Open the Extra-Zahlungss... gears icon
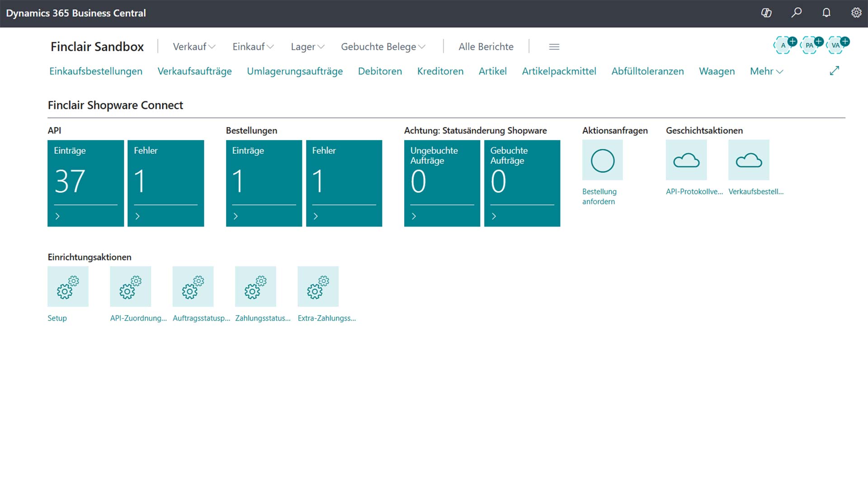The width and height of the screenshot is (868, 477). point(318,287)
